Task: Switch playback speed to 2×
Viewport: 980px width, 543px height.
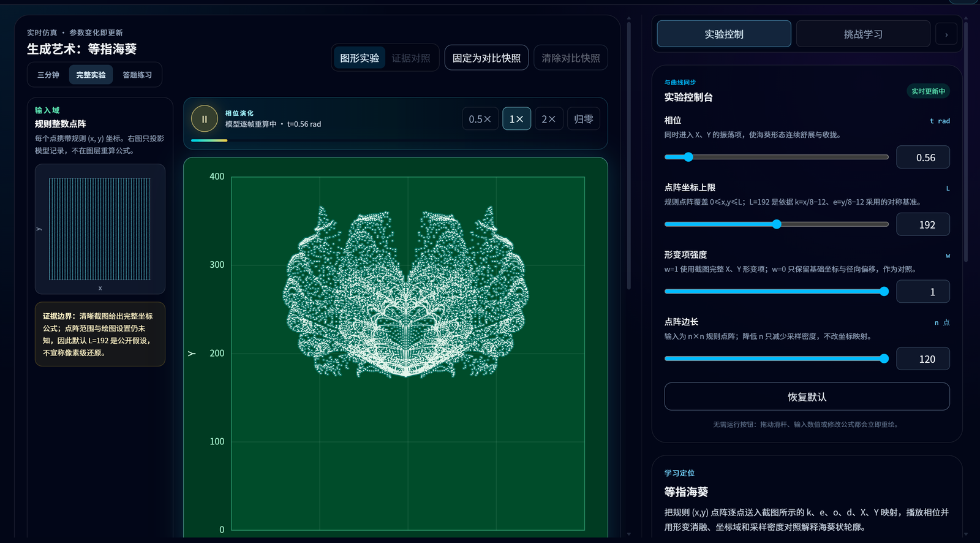Action: pyautogui.click(x=549, y=119)
